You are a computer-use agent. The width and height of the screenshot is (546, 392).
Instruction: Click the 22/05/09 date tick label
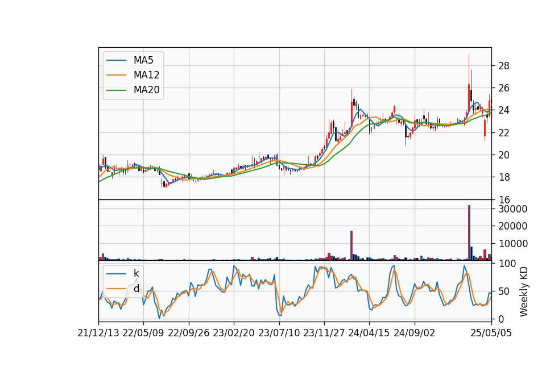[143, 333]
